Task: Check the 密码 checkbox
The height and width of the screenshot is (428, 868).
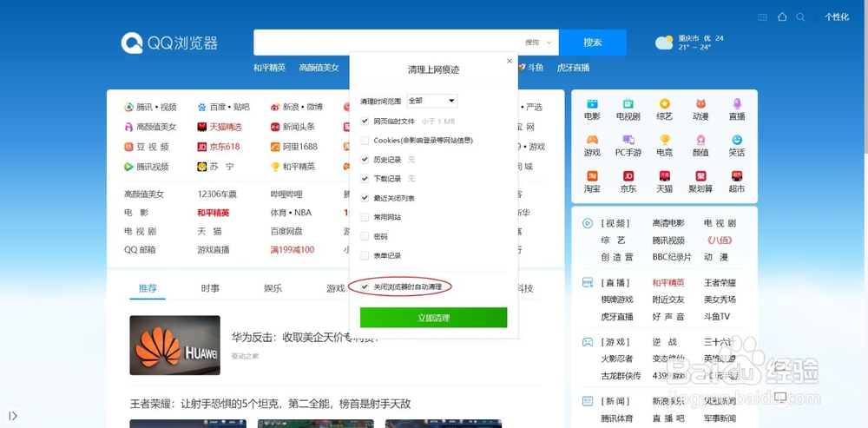Action: pos(365,236)
